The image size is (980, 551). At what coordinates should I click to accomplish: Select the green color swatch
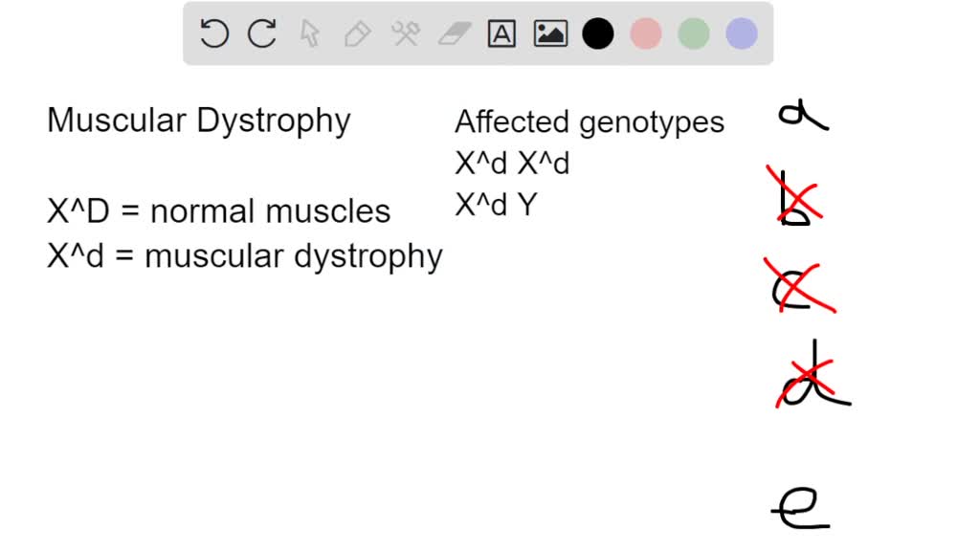[693, 33]
